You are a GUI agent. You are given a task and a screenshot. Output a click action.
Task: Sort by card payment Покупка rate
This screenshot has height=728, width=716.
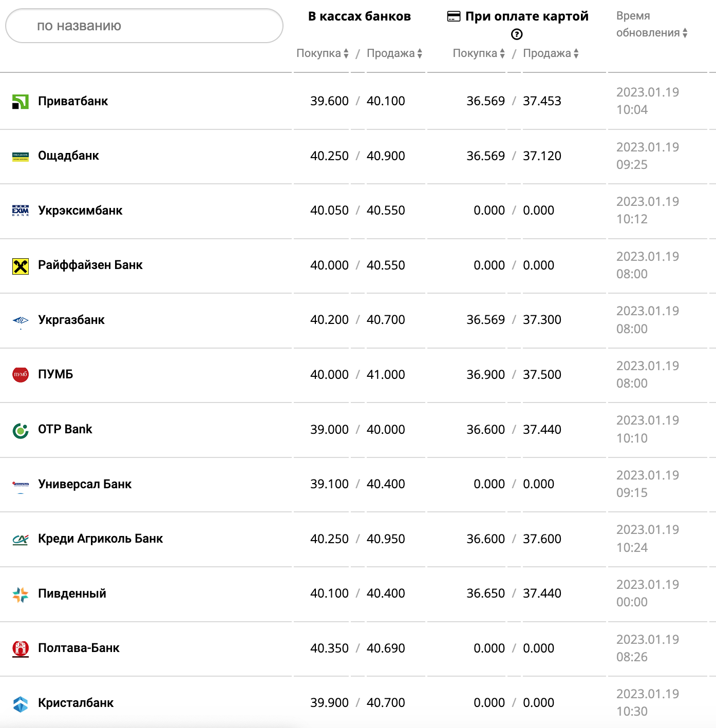pos(479,53)
